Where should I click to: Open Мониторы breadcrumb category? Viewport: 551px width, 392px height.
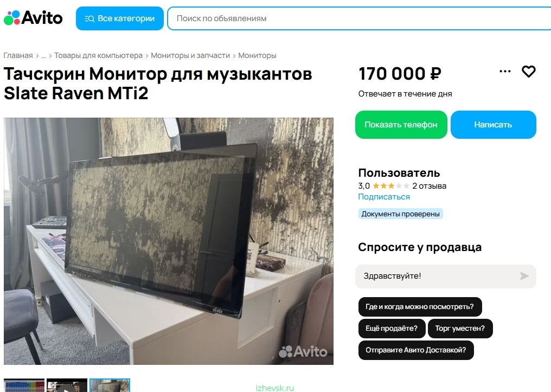pos(257,55)
